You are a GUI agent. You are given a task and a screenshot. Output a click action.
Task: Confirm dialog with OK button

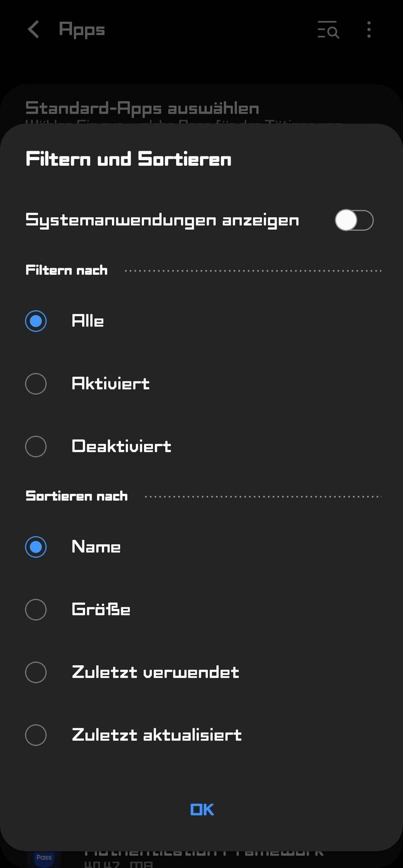pyautogui.click(x=202, y=809)
